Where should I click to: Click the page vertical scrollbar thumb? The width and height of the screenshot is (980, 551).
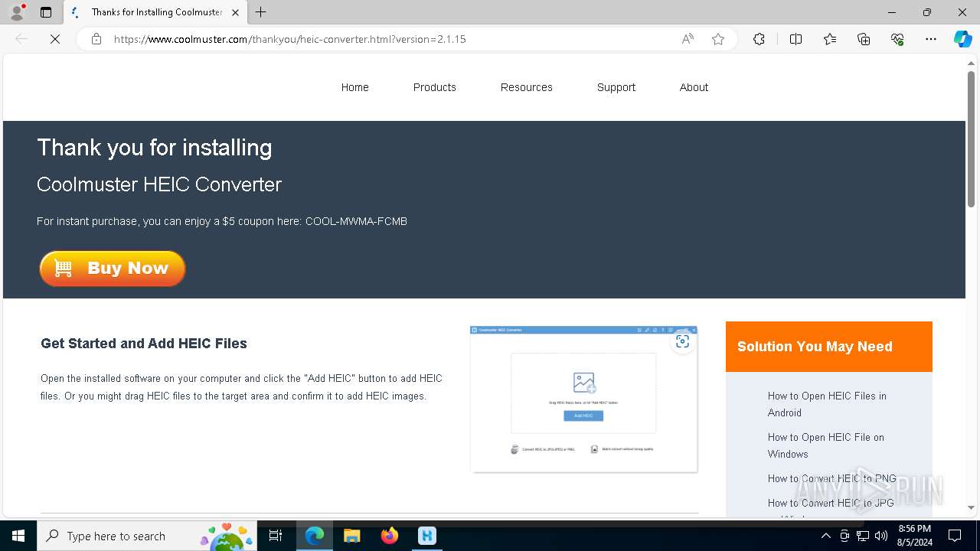click(x=972, y=139)
